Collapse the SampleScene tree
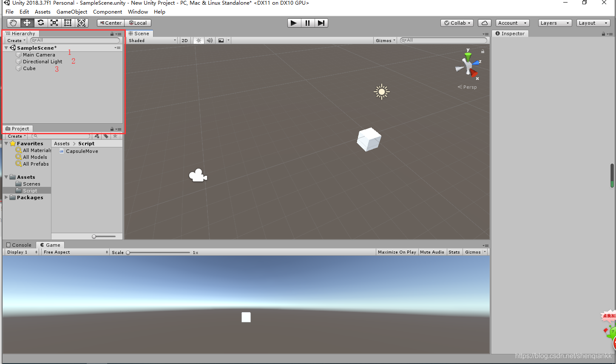Screen dimensions: 616x364 (x=6, y=48)
